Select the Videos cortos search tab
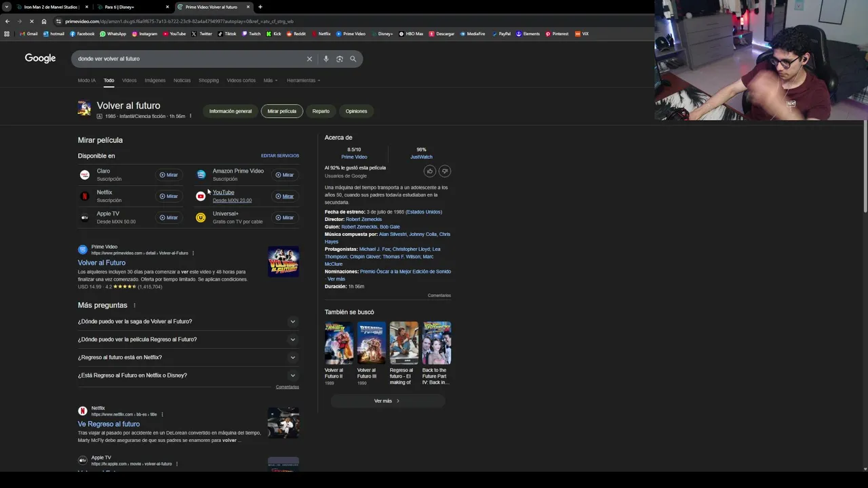This screenshot has width=868, height=488. click(241, 80)
